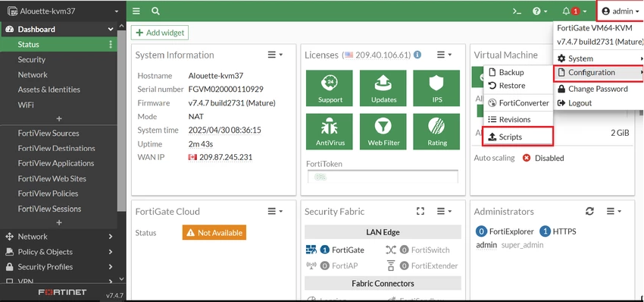Open the search magnifier icon
Viewport: 644px width, 302px height.
[x=155, y=11]
